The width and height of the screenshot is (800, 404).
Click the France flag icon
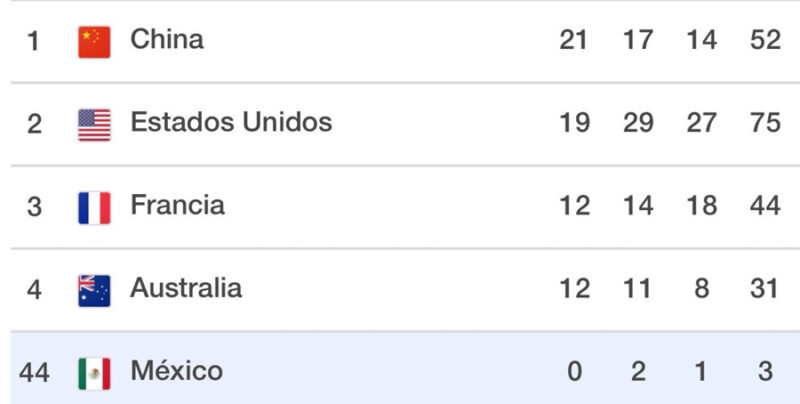(94, 207)
